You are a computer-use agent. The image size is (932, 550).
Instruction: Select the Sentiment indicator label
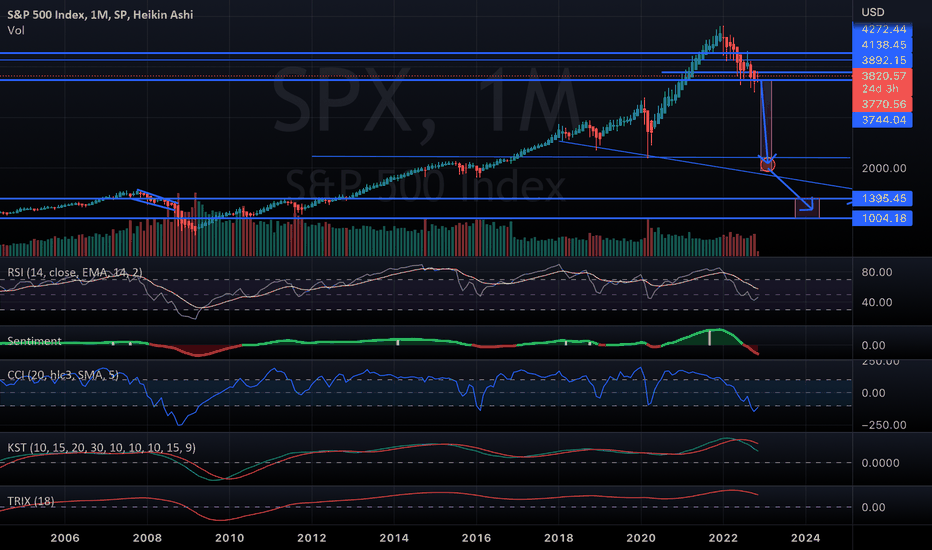[x=34, y=341]
